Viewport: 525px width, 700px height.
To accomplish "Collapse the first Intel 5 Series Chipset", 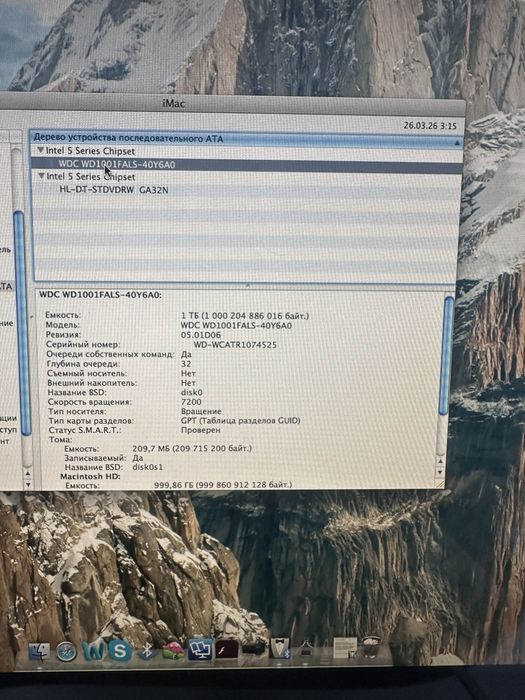I will click(41, 150).
